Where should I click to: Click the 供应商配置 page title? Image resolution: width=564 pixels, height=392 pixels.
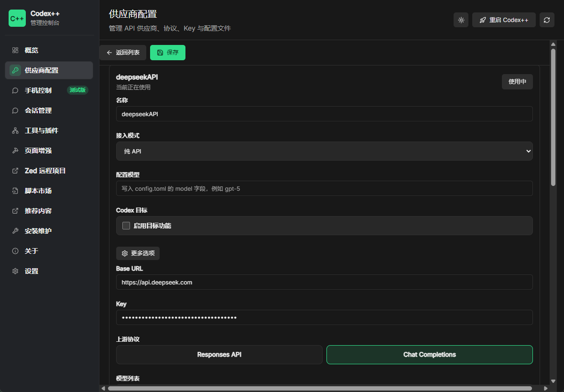133,14
